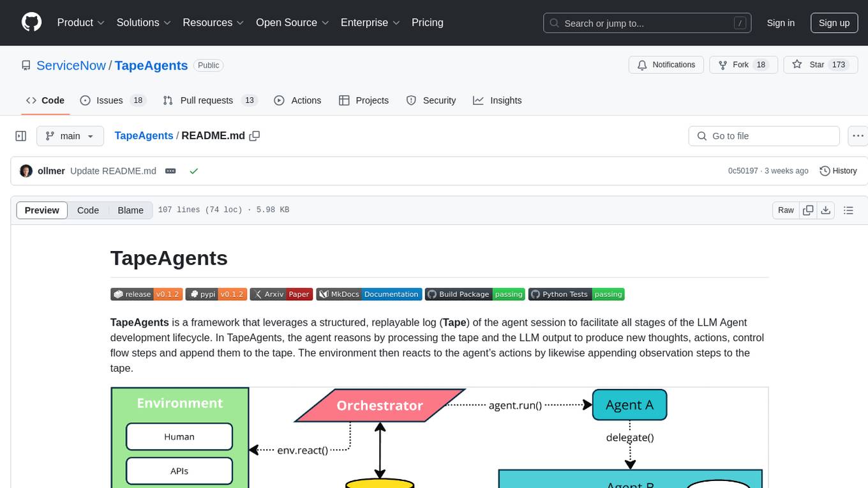Click the Python Tests passing badge
This screenshot has width=868, height=488.
(577, 294)
